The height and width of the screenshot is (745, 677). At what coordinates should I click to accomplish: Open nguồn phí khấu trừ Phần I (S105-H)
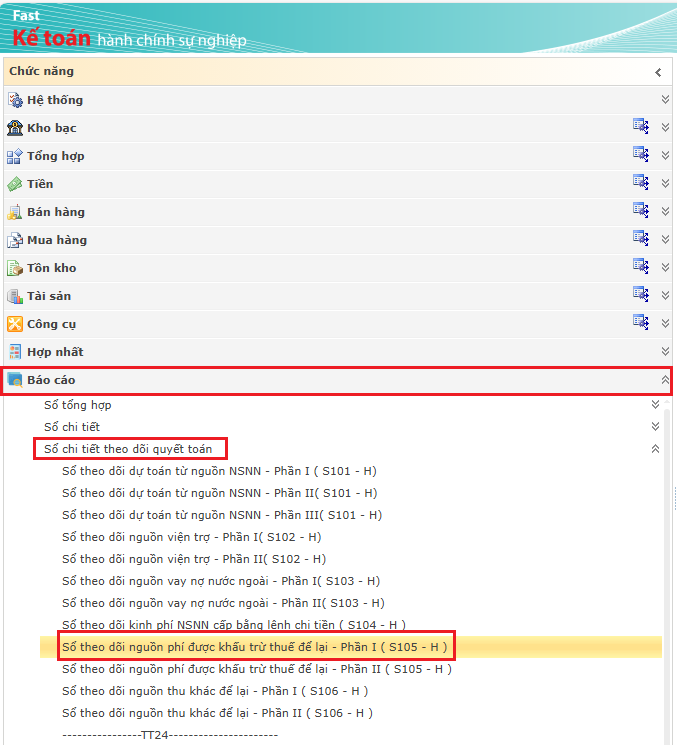pos(255,647)
